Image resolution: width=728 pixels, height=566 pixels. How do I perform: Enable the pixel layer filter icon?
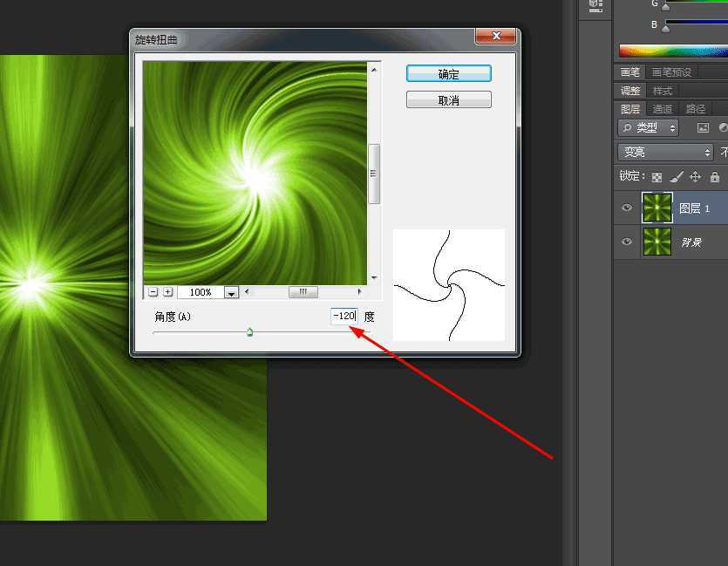(704, 127)
